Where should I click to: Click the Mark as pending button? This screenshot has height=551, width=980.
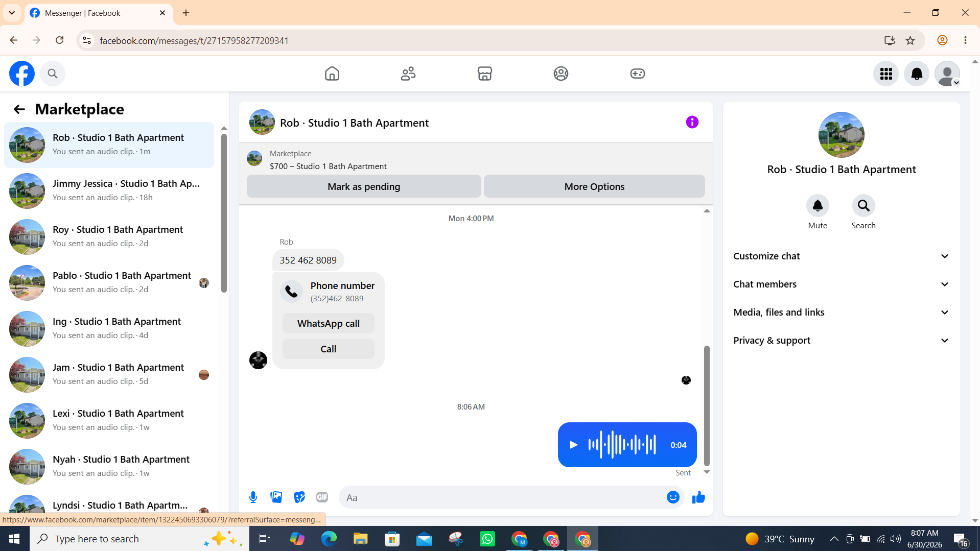(364, 186)
